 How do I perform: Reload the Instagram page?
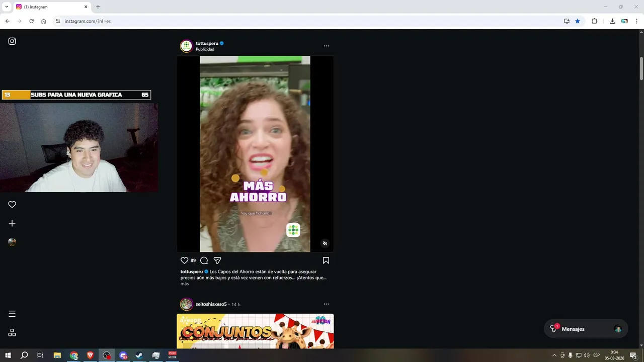(31, 21)
